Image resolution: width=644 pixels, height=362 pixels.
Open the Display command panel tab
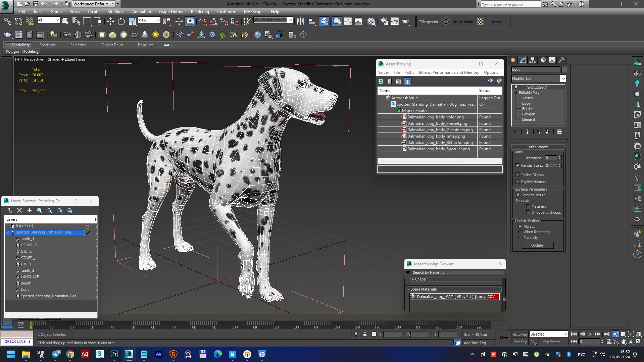pyautogui.click(x=552, y=60)
